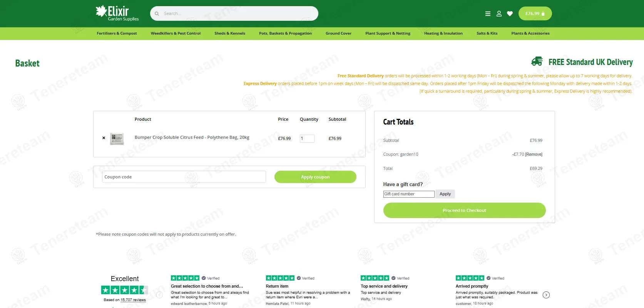Open the hamburger menu icon

(x=488, y=13)
